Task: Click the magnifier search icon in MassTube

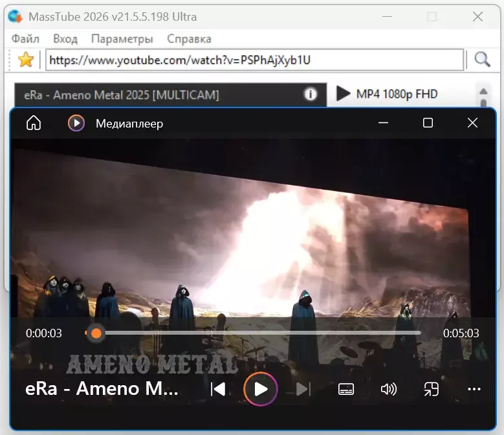Action: coord(482,60)
